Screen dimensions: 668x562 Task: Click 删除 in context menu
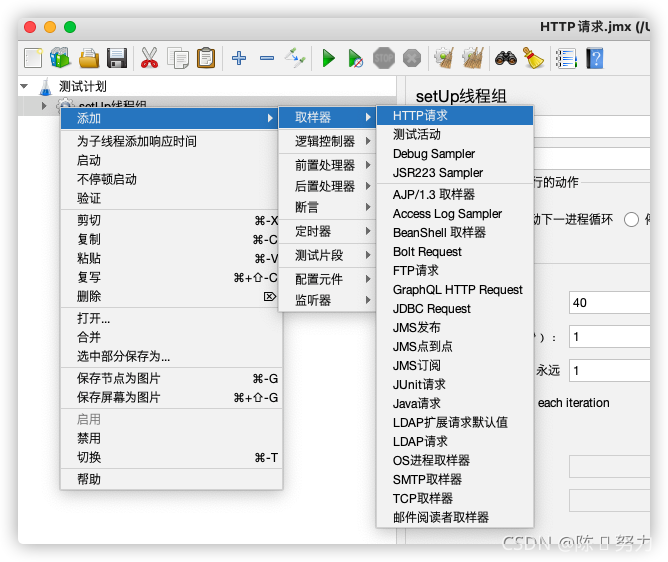point(172,296)
